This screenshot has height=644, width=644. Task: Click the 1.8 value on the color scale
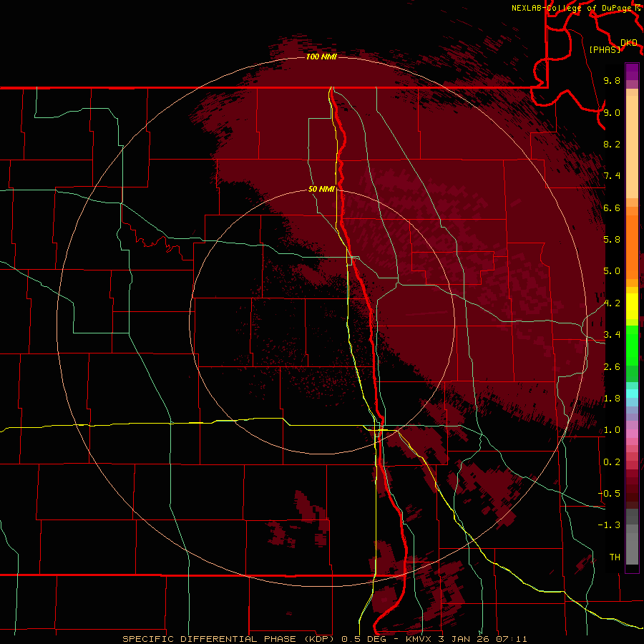(x=612, y=399)
